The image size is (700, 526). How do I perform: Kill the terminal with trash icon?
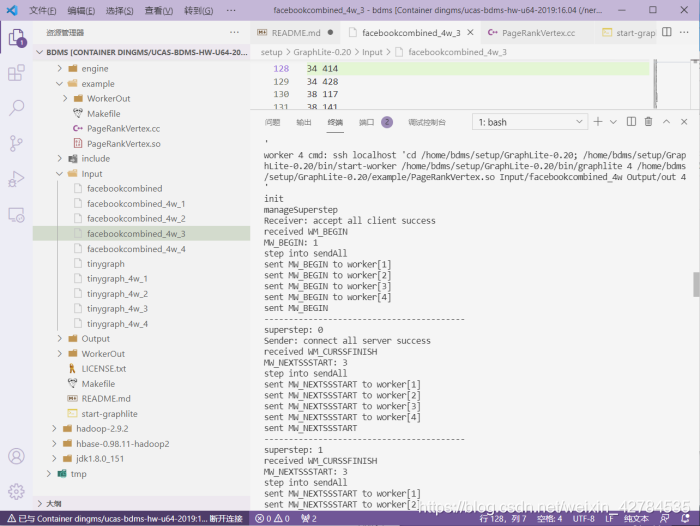click(648, 121)
